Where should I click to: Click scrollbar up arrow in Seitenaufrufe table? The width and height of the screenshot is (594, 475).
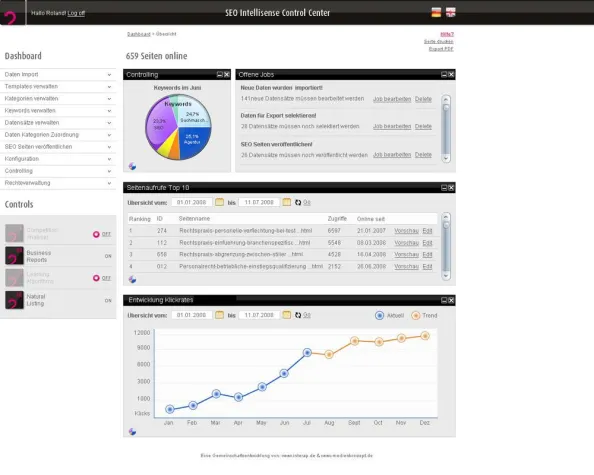(446, 217)
